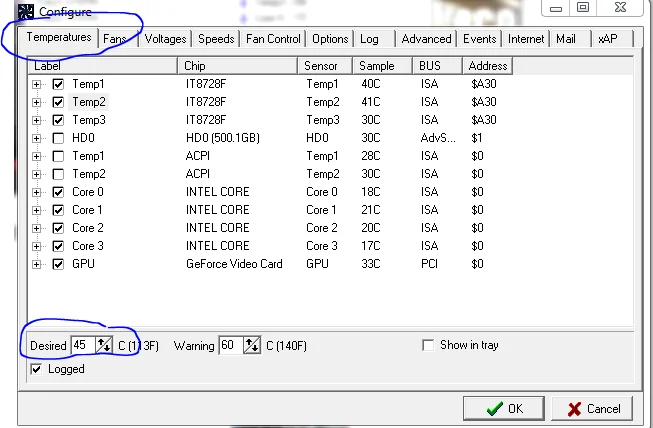Click the Warning temperature spinner arrows
The image size is (653, 428).
click(x=252, y=345)
